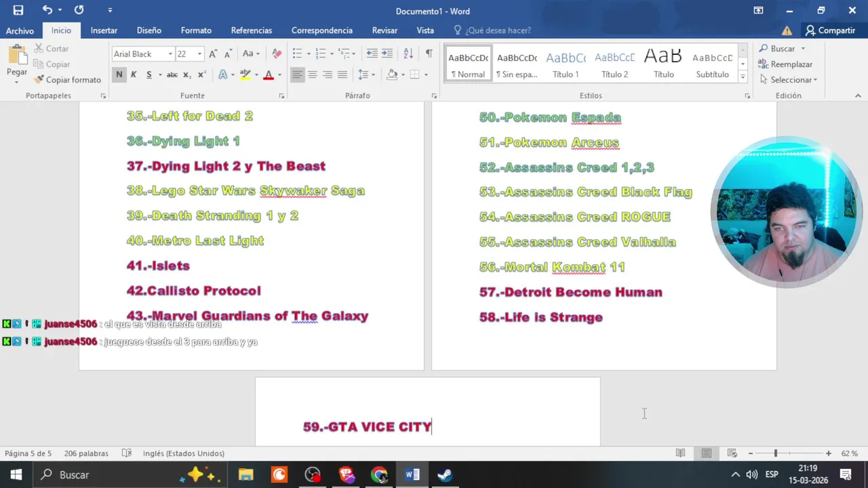
Task: Click Buscar in the Edición group
Action: (782, 49)
